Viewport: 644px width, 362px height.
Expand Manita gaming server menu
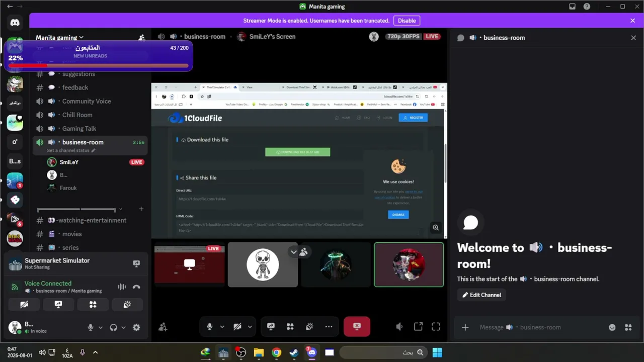coord(59,38)
